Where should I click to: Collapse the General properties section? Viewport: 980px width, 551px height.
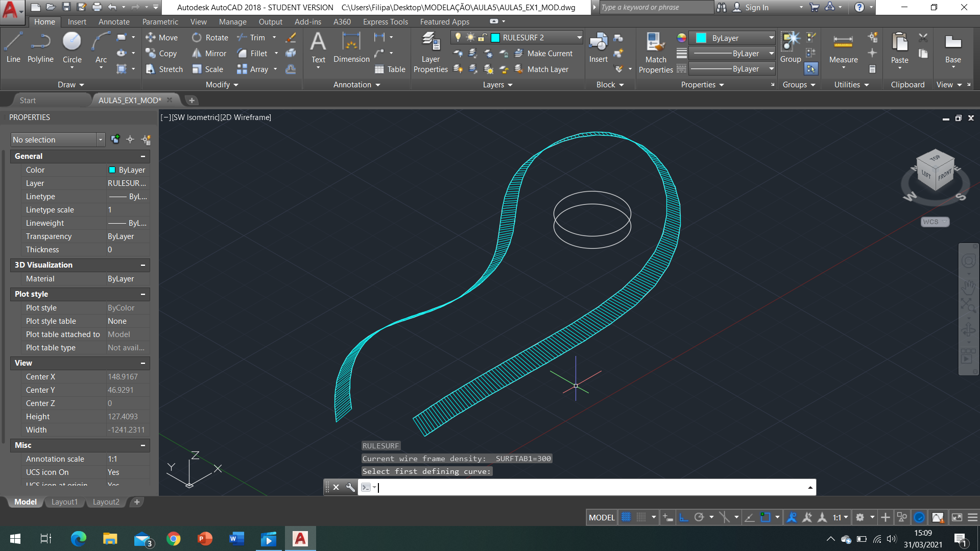point(143,156)
